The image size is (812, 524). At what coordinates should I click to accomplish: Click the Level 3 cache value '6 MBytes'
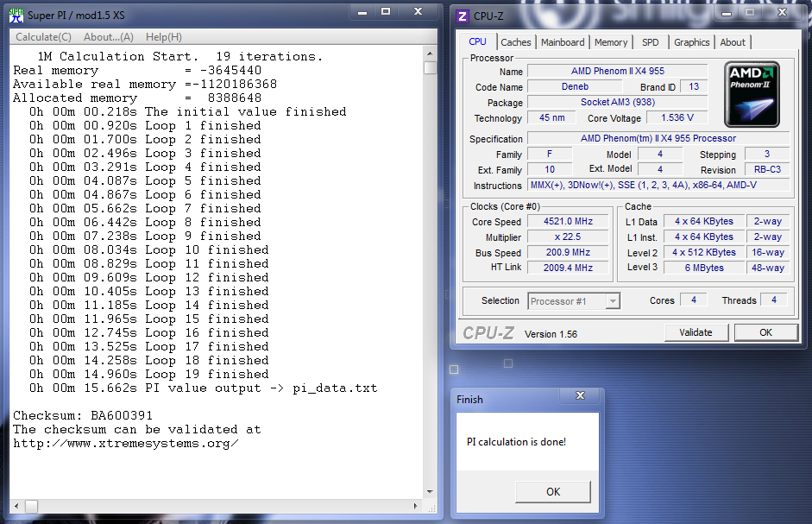tap(704, 268)
